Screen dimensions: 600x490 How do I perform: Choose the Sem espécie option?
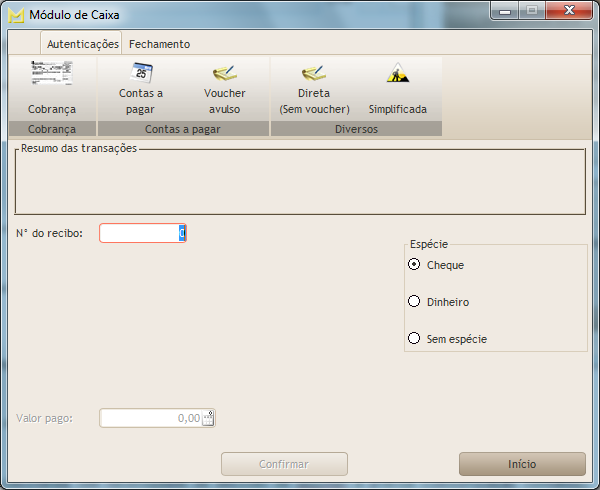point(414,338)
